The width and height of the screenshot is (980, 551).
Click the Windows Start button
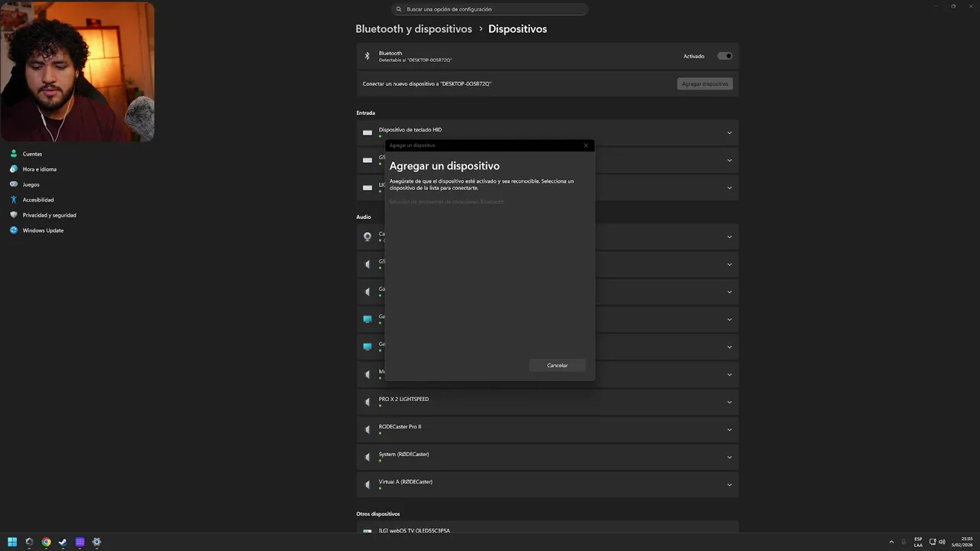12,542
